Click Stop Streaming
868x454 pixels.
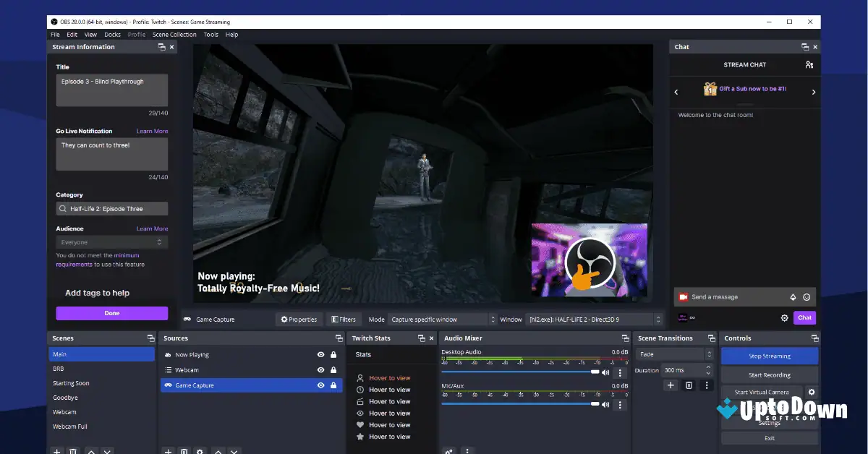pos(769,356)
